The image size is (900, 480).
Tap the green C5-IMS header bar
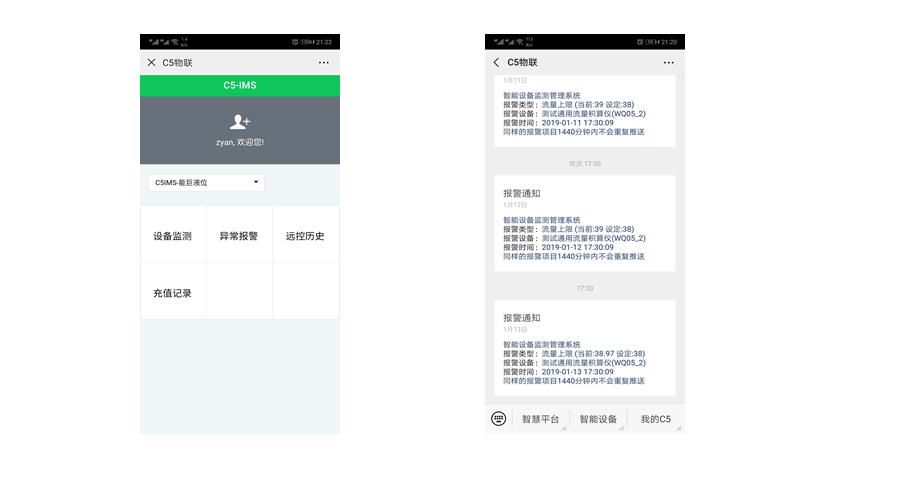tap(240, 86)
